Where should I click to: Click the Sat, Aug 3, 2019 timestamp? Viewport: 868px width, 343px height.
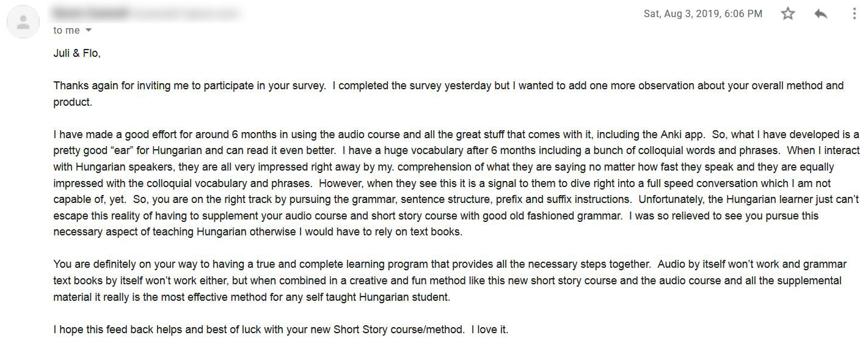[x=702, y=13]
